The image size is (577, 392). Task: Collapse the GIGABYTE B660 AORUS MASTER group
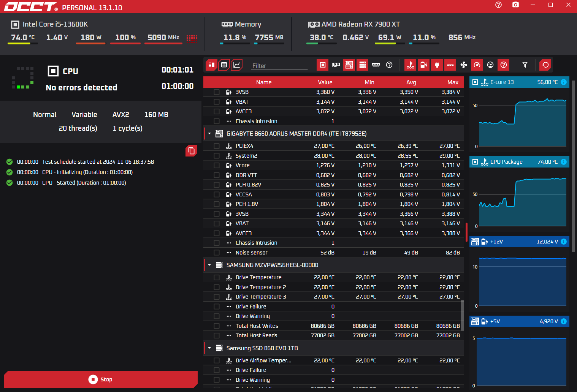(209, 134)
